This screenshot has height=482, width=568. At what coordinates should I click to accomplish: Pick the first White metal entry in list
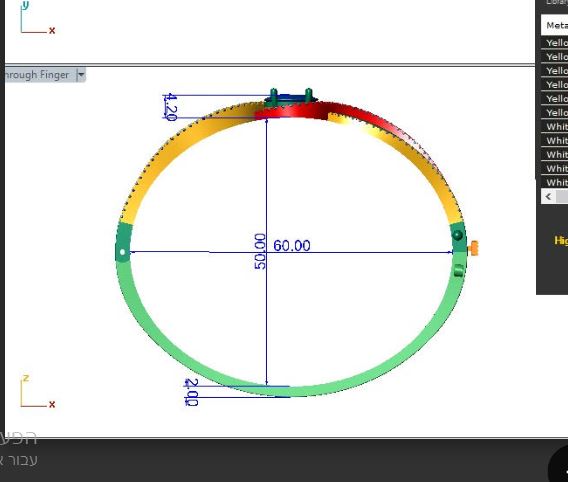[x=555, y=127]
